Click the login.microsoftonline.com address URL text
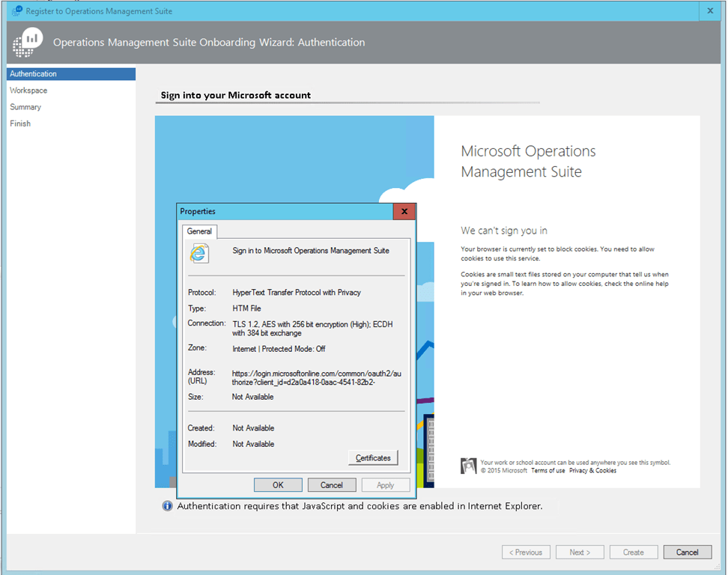The height and width of the screenshot is (575, 728). coord(316,378)
